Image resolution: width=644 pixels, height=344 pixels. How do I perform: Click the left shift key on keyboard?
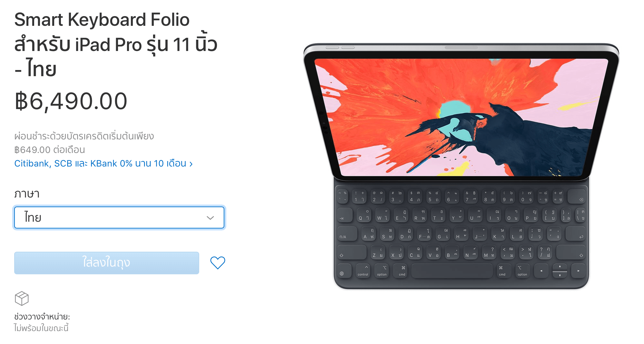pyautogui.click(x=352, y=252)
